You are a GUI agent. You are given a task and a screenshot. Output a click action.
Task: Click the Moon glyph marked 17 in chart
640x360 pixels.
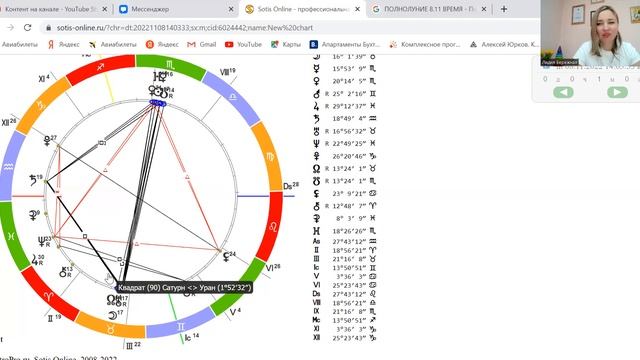pos(112,315)
